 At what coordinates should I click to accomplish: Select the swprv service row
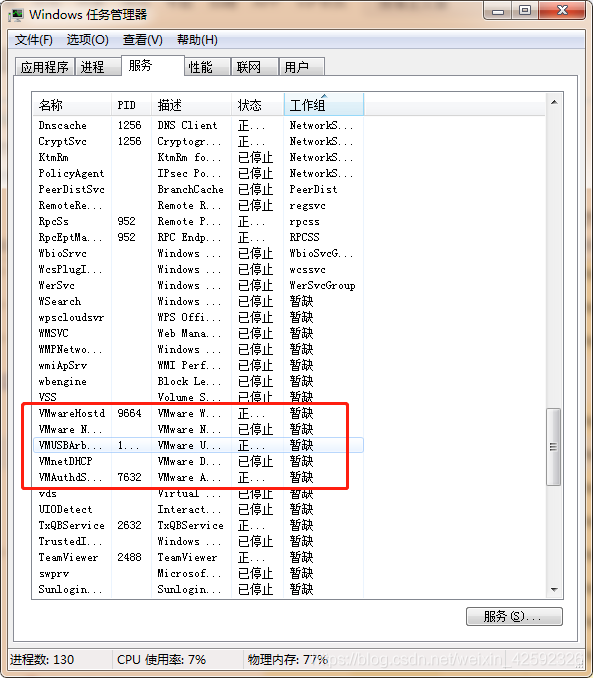[x=198, y=573]
